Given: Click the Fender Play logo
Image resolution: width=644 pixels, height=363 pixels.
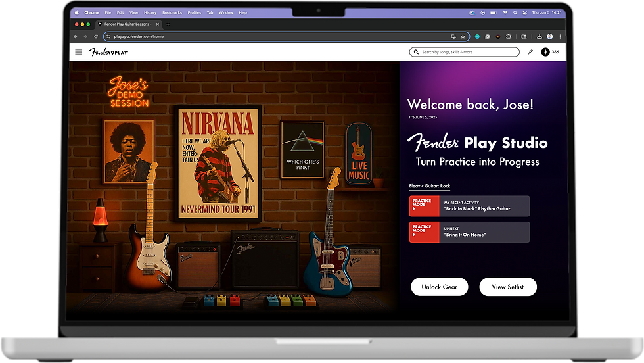Looking at the screenshot, I should [x=108, y=52].
